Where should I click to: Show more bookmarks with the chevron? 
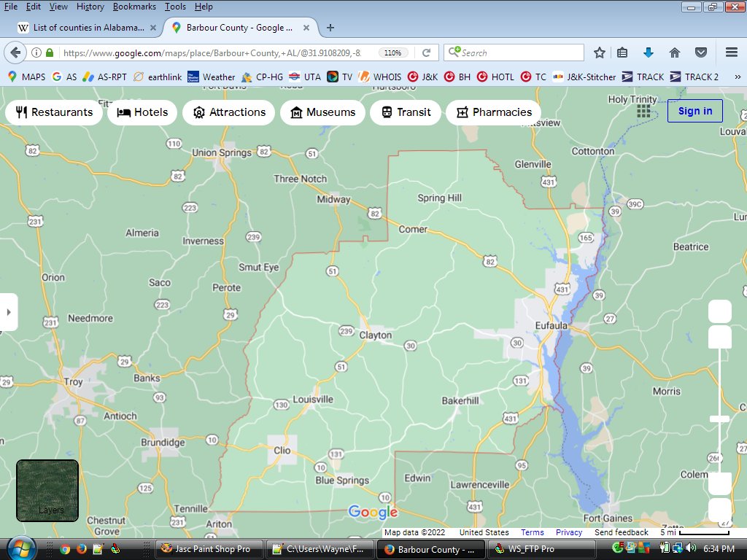tap(738, 77)
